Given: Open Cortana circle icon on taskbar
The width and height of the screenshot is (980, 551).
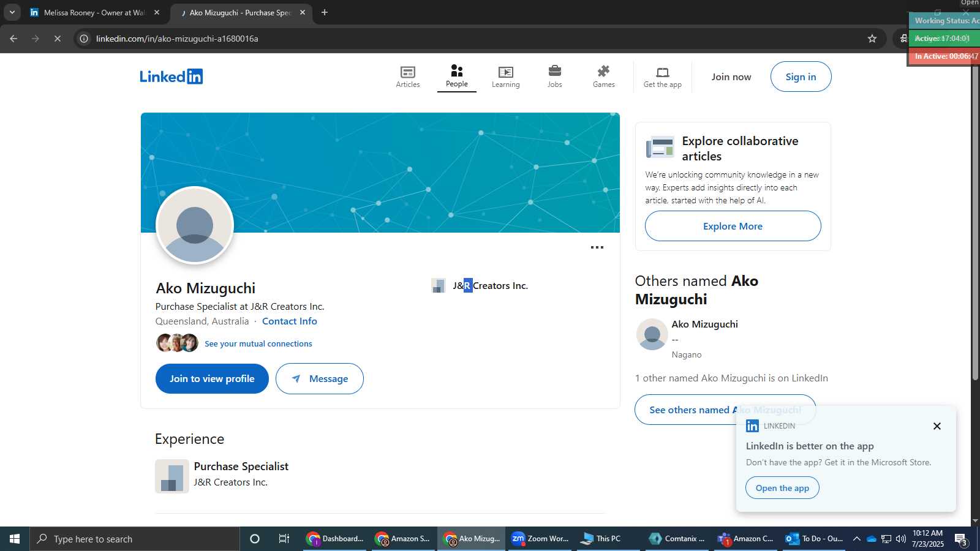Looking at the screenshot, I should tap(255, 539).
